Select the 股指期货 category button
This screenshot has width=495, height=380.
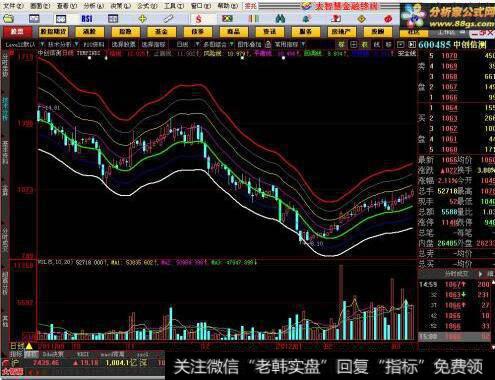(x=53, y=32)
